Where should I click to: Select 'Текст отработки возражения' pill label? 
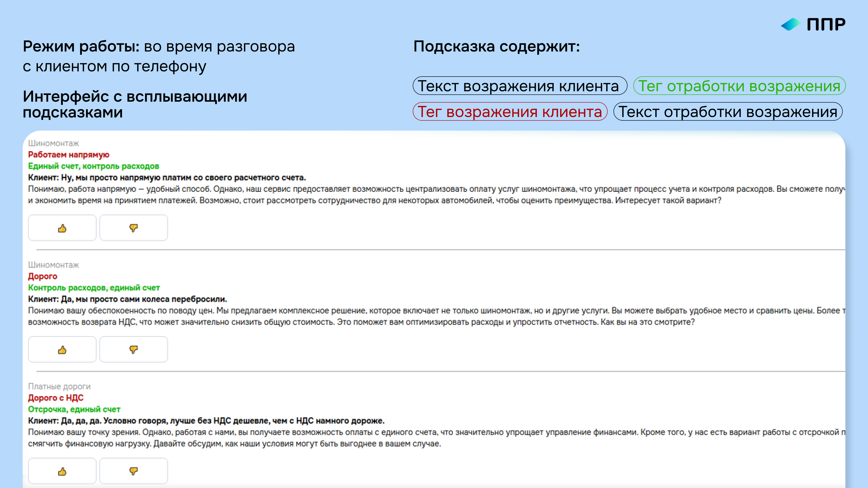click(728, 111)
